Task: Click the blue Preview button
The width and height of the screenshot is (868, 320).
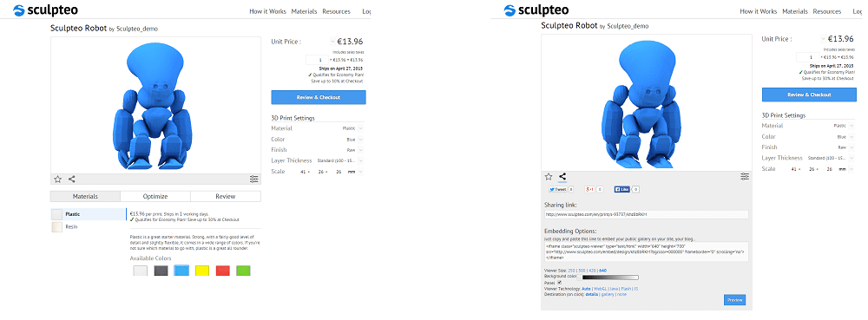Action: pyautogui.click(x=734, y=300)
